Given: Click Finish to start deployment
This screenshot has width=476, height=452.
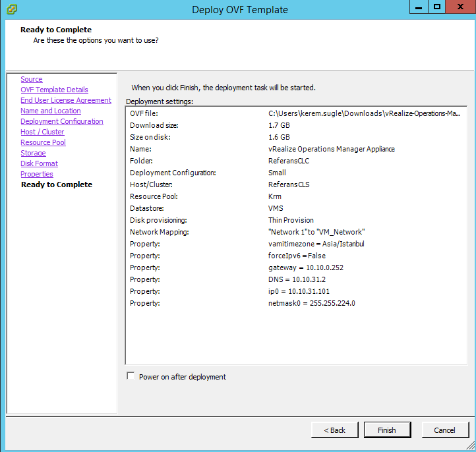Looking at the screenshot, I should coord(387,430).
